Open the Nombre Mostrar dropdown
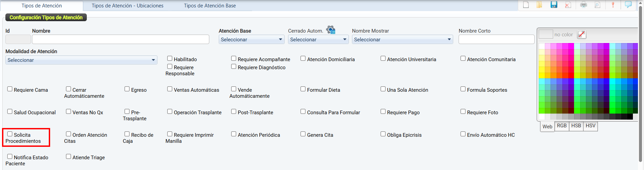 pos(402,40)
